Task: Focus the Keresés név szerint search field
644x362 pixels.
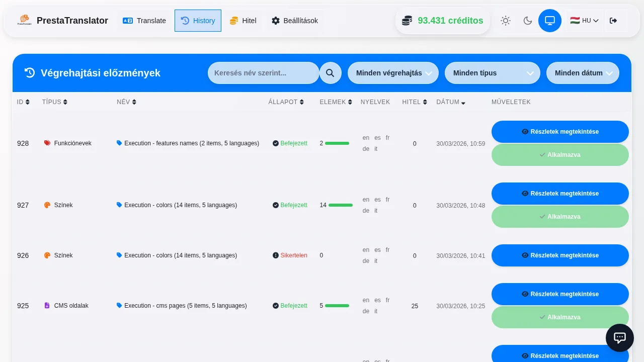Action: 263,73
